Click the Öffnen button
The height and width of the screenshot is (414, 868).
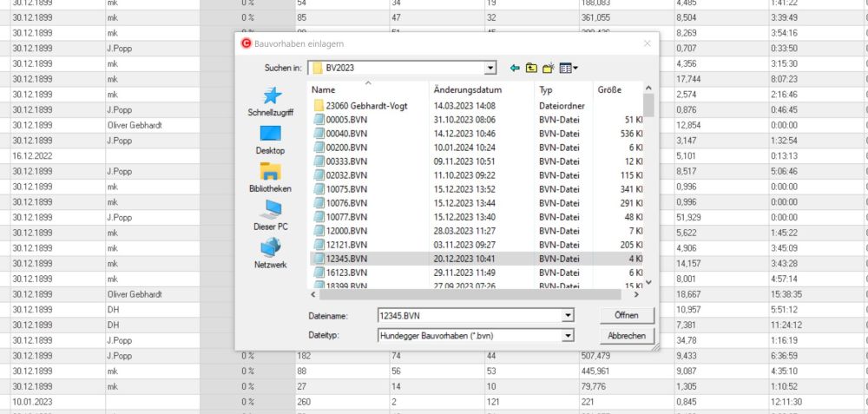pos(626,315)
